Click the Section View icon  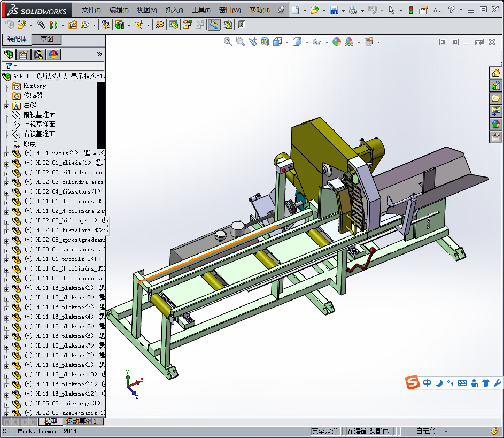265,42
